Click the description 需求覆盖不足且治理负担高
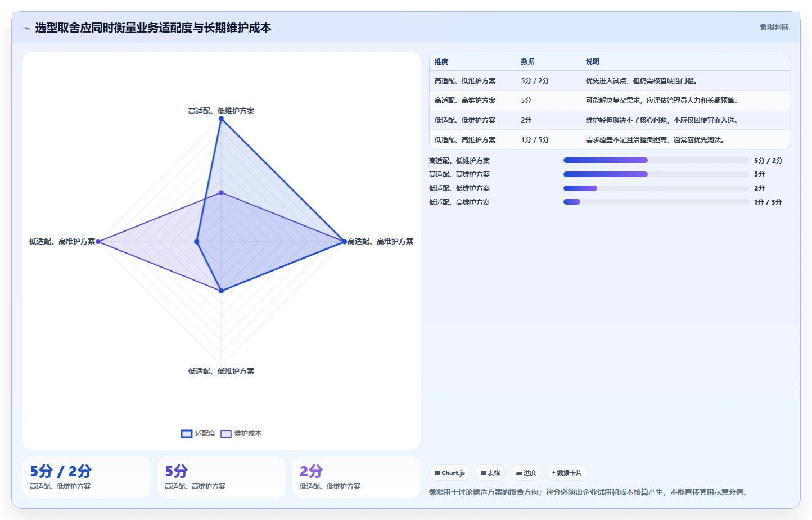This screenshot has width=812, height=520. (626, 140)
